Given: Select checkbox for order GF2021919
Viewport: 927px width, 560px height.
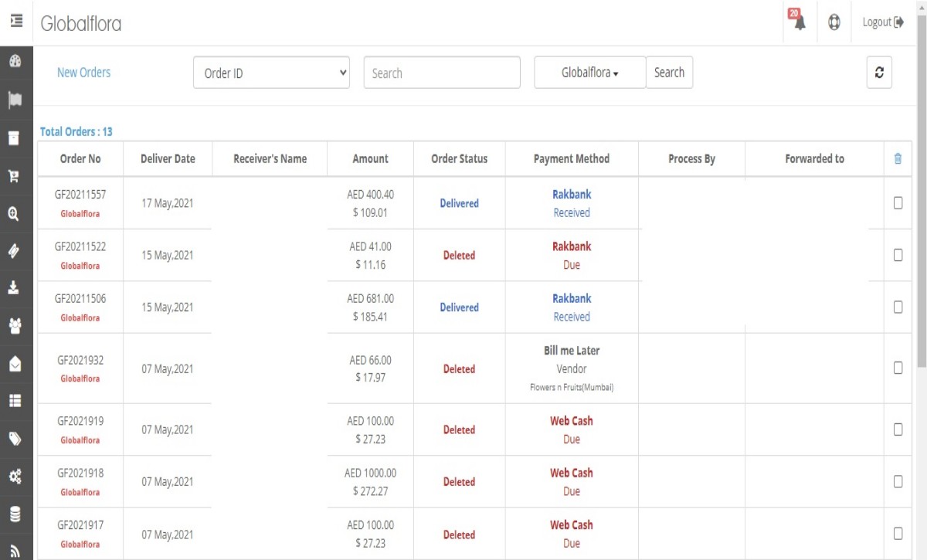Looking at the screenshot, I should [x=898, y=429].
